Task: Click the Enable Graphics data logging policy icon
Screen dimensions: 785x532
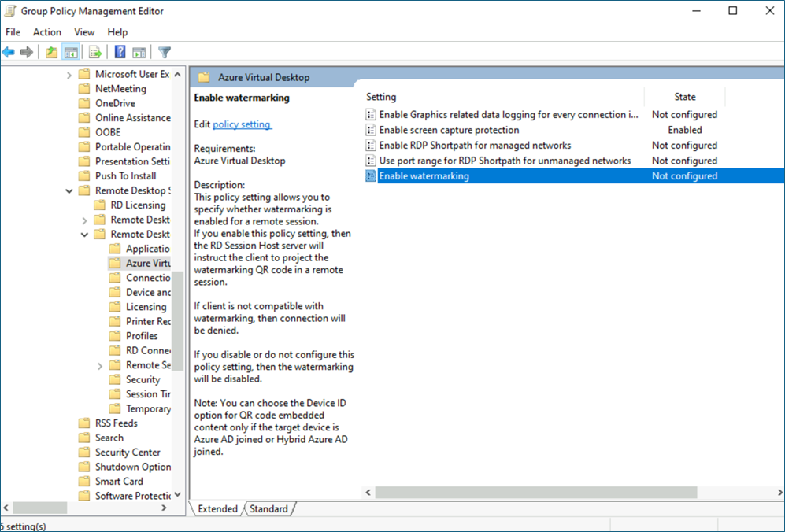Action: point(371,115)
